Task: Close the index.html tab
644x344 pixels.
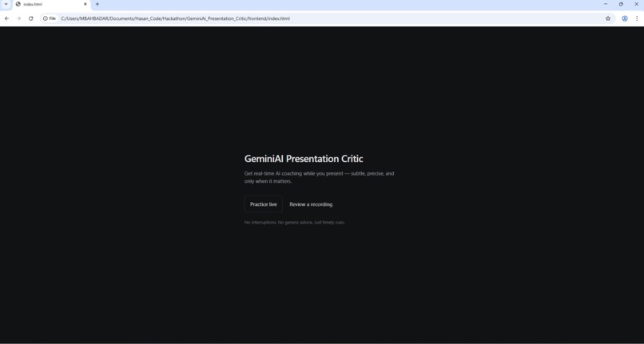Action: click(85, 4)
